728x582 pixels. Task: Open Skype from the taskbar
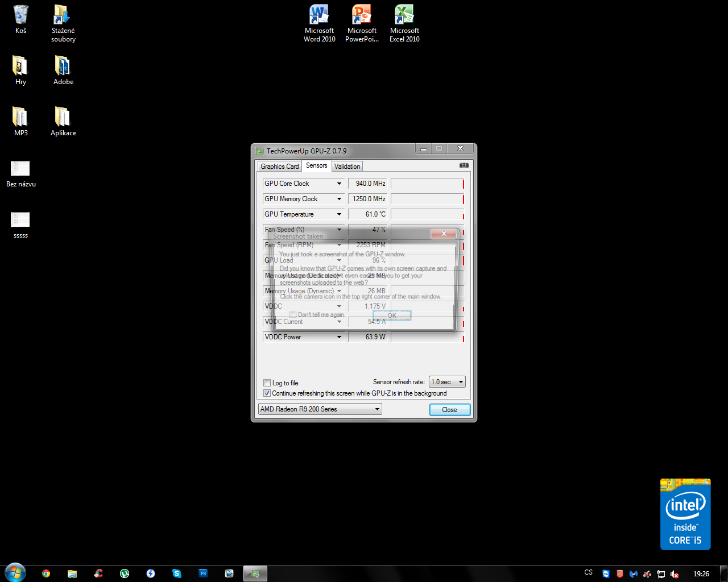click(177, 573)
